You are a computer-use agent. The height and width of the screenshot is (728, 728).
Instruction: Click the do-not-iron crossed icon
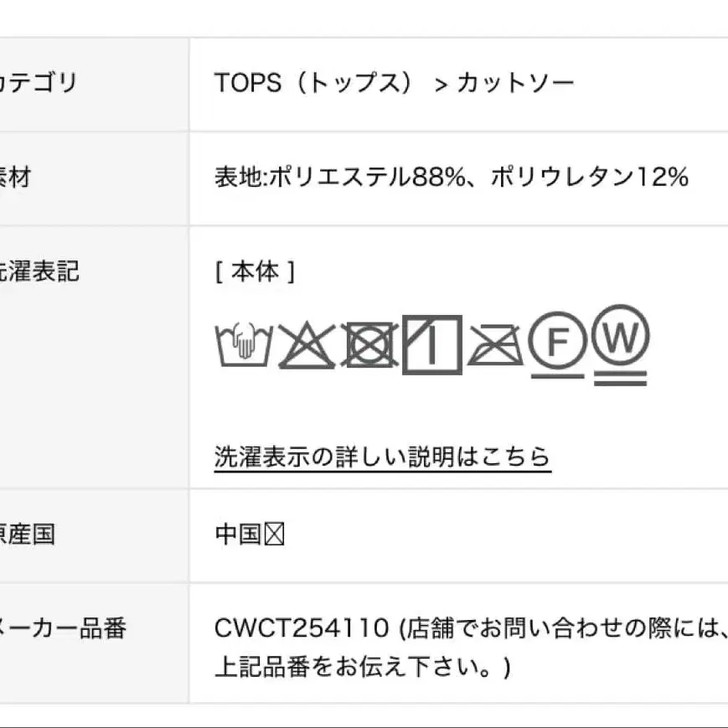pos(494,344)
